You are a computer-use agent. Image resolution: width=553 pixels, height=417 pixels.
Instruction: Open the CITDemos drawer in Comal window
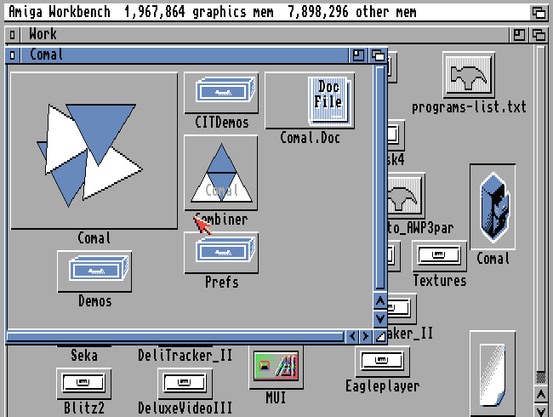221,93
